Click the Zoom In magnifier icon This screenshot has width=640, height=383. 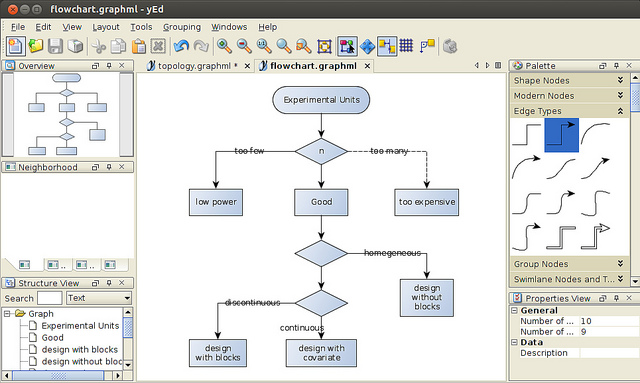click(x=224, y=46)
